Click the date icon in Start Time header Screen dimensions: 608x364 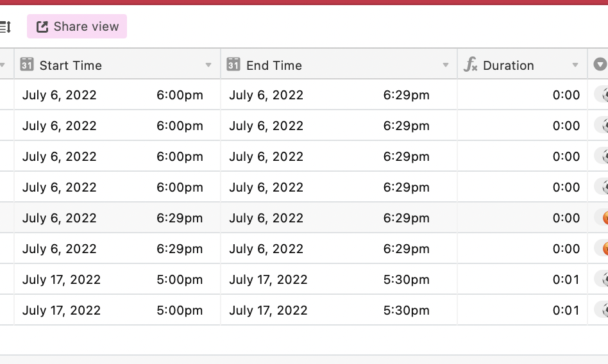(x=27, y=64)
